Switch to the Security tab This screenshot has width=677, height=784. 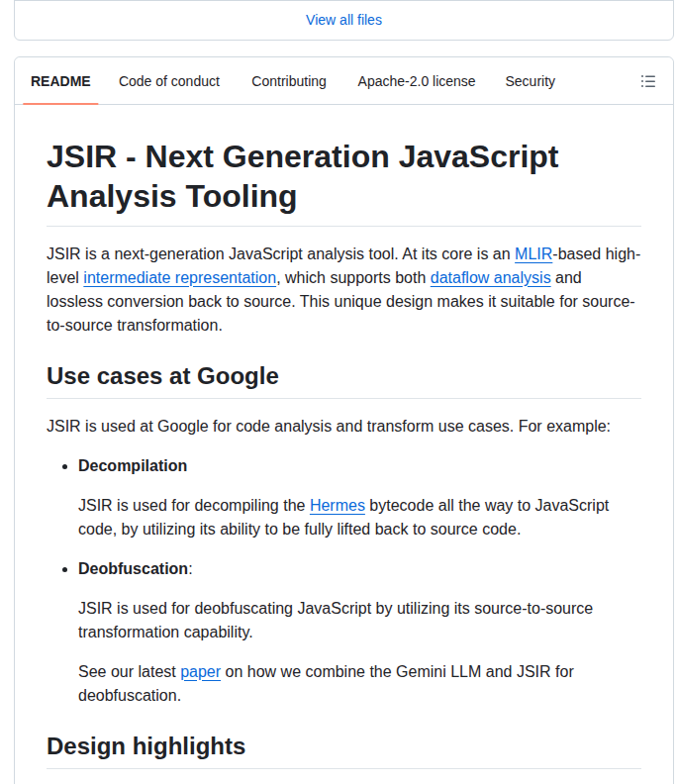click(x=530, y=81)
